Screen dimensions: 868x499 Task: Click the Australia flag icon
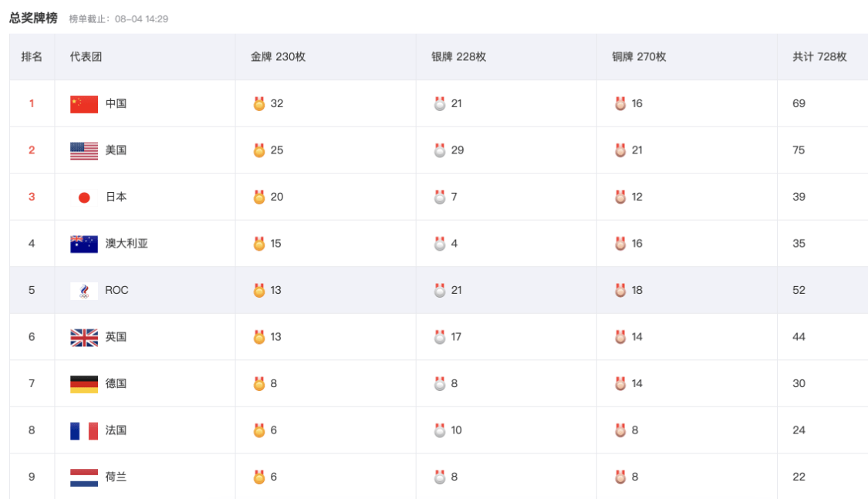point(84,244)
